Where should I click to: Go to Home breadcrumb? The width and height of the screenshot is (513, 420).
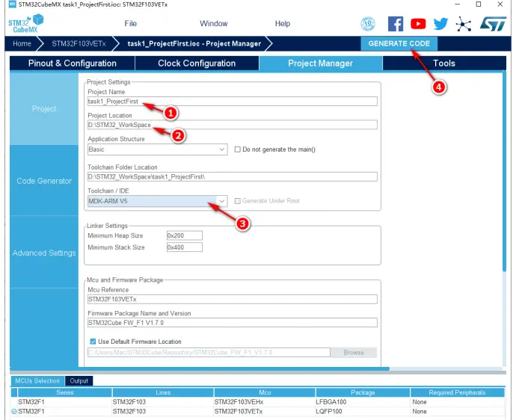click(x=22, y=44)
